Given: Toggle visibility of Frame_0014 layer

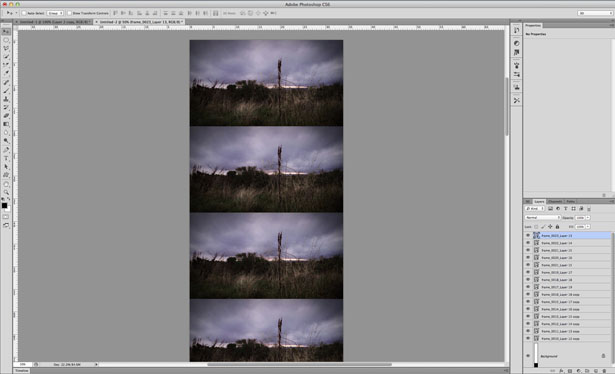Looking at the screenshot, I should click(528, 309).
